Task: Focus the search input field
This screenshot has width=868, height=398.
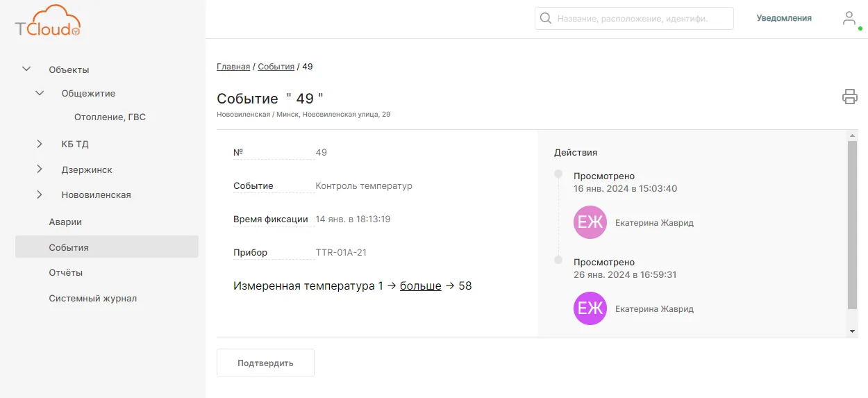Action: [634, 18]
